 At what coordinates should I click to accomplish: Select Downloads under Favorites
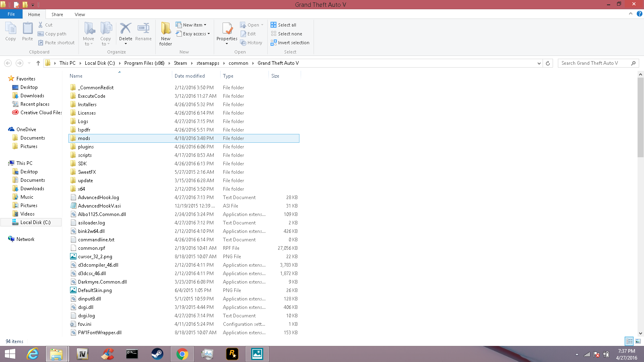(x=32, y=96)
